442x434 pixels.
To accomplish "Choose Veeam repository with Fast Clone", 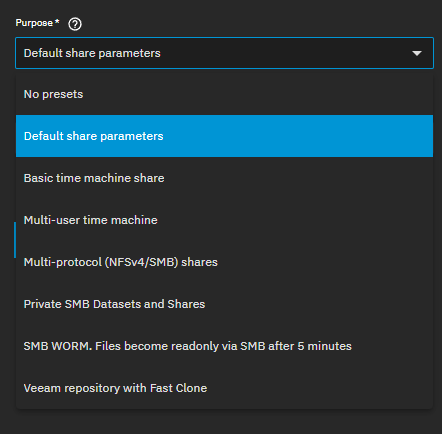I will pyautogui.click(x=224, y=388).
